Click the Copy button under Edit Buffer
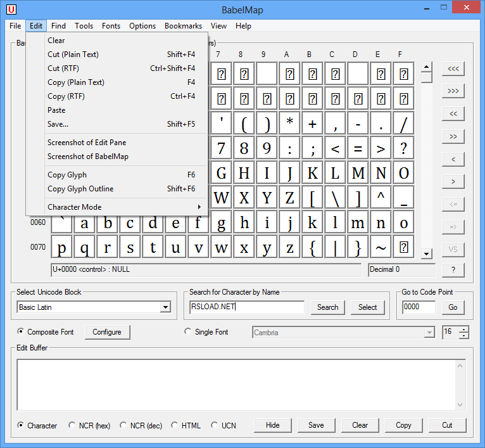The width and height of the screenshot is (485, 448). 404,425
